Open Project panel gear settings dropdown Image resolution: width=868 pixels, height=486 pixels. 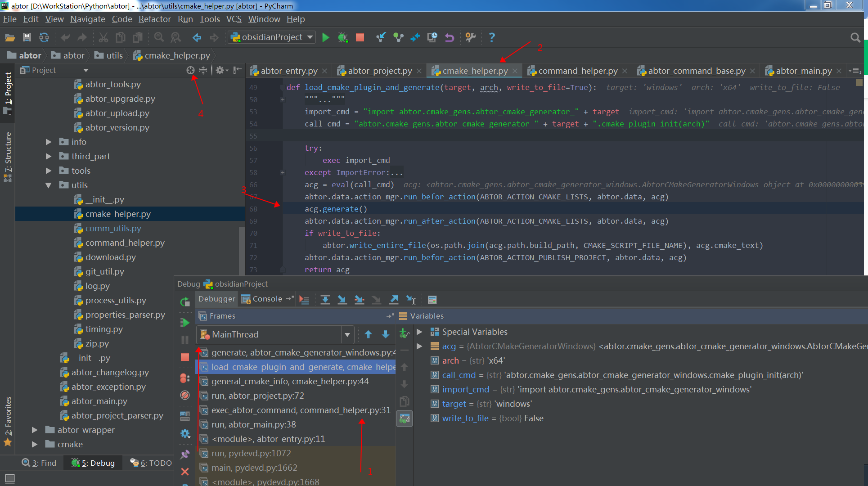click(222, 70)
